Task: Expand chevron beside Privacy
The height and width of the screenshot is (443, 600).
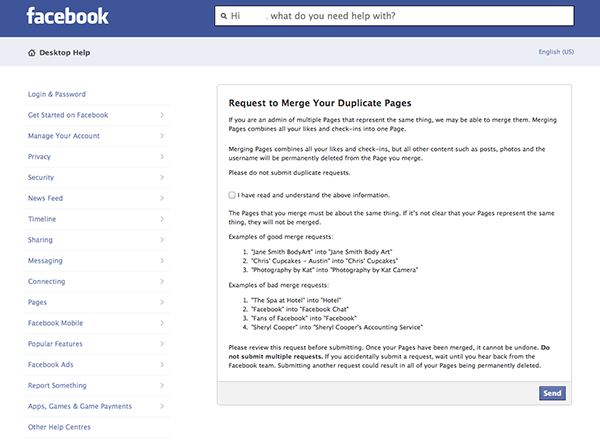Action: pyautogui.click(x=162, y=156)
